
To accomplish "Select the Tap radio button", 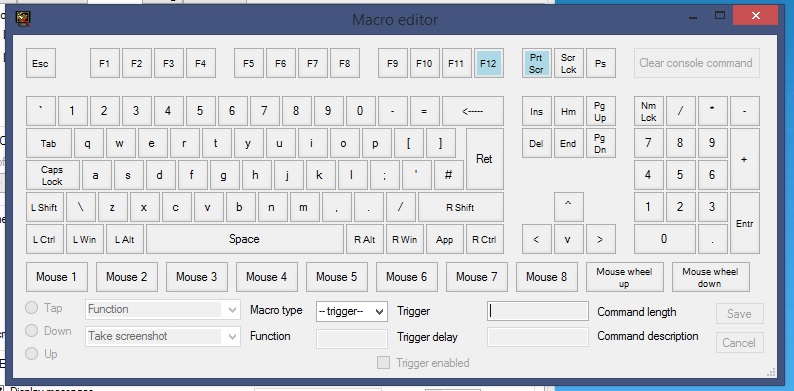I will [31, 307].
